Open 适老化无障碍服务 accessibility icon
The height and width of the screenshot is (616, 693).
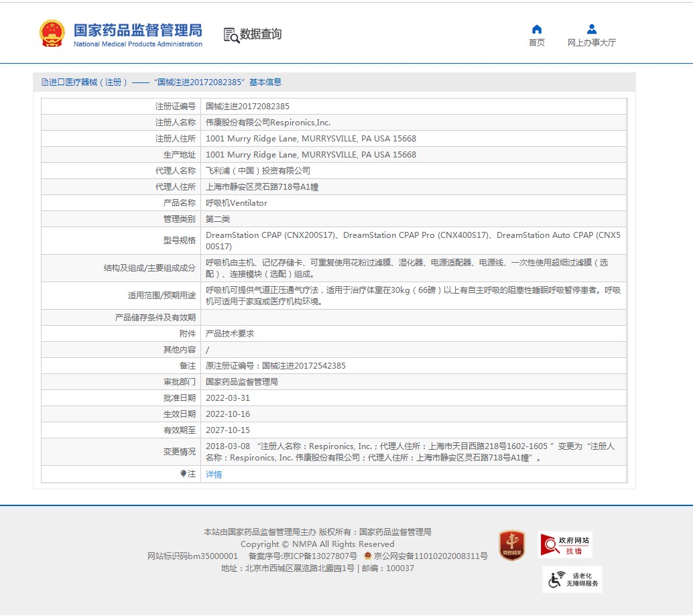click(x=572, y=579)
